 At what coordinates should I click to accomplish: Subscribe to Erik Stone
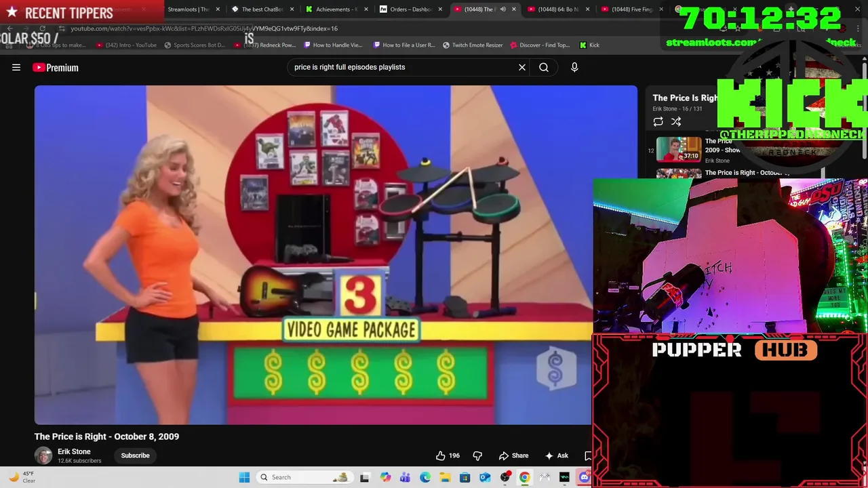[x=135, y=455]
